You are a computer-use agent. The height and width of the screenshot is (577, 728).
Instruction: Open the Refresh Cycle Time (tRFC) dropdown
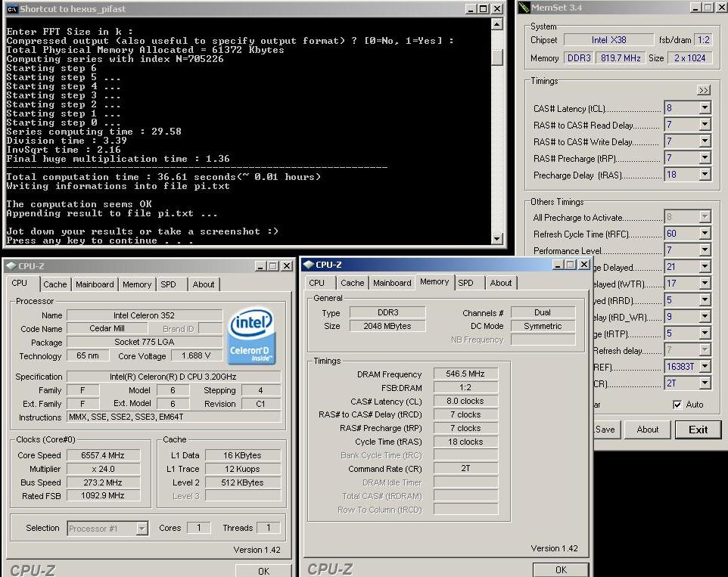[x=705, y=234]
